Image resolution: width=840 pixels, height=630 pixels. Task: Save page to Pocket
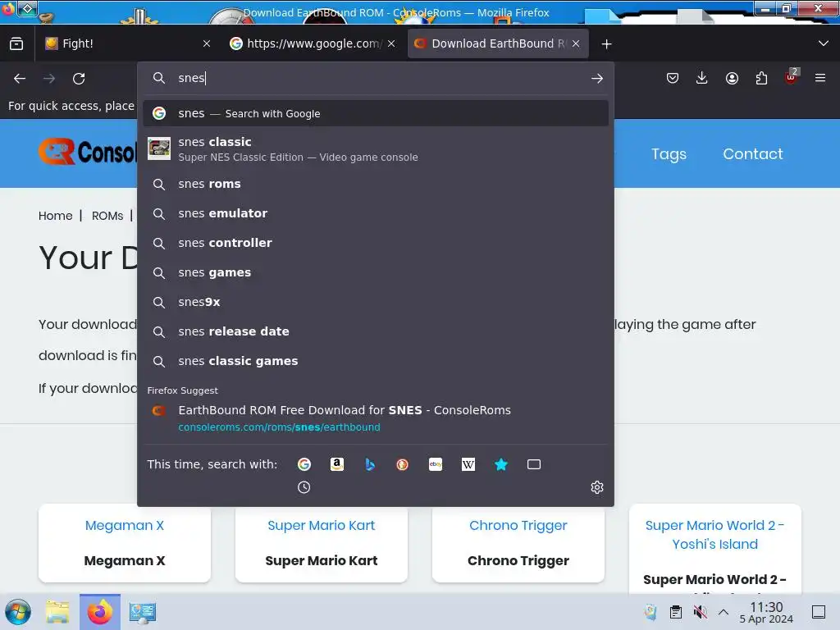pyautogui.click(x=673, y=78)
